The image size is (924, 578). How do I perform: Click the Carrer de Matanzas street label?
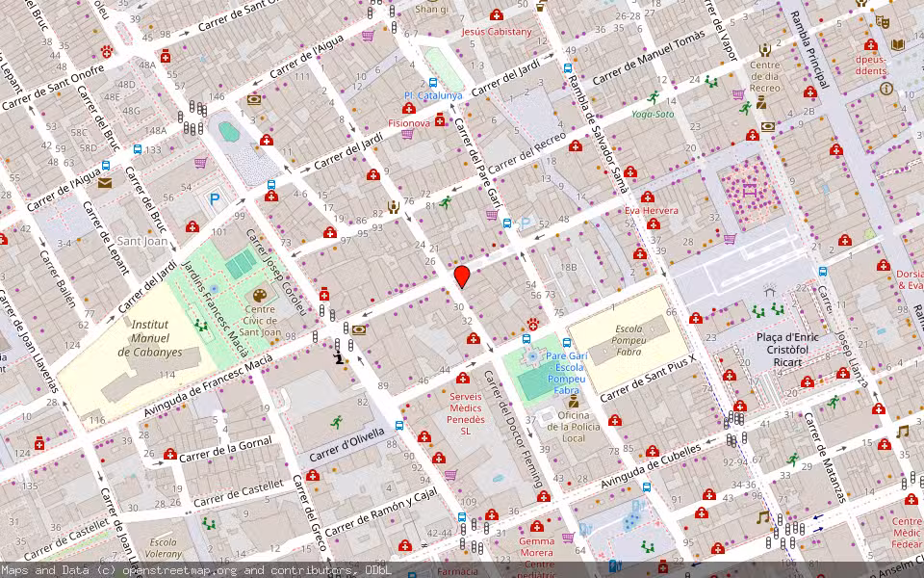pyautogui.click(x=825, y=458)
